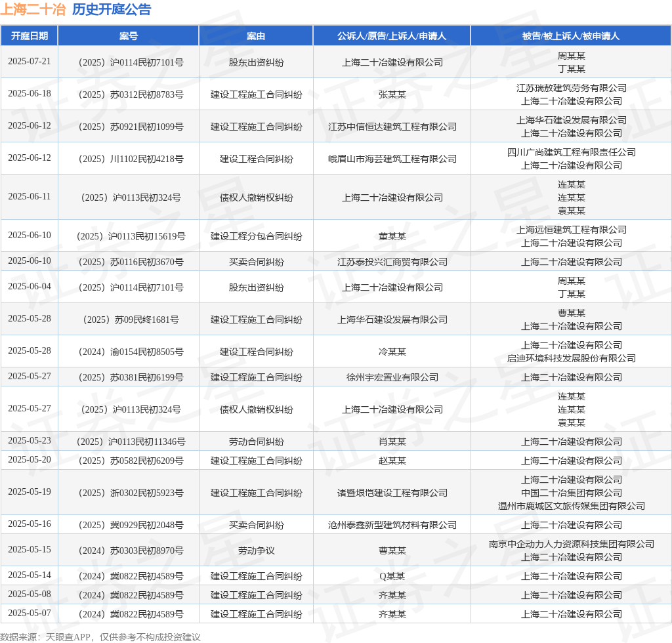
Task: Select date cell 2025-05-07
Action: (x=29, y=613)
